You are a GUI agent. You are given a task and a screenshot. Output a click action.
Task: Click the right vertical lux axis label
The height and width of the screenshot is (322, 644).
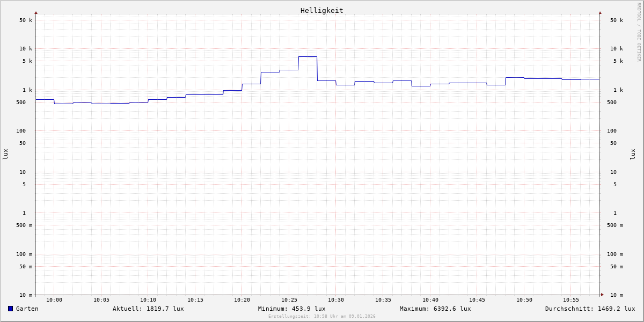coord(633,154)
